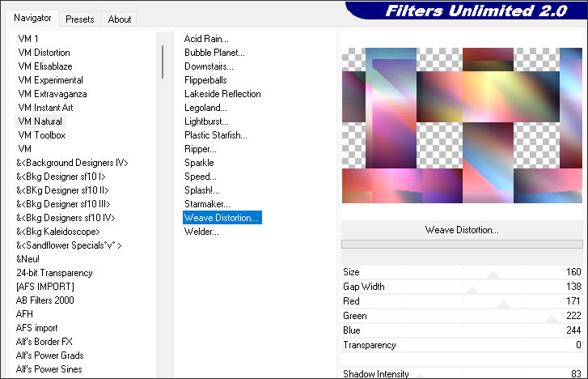Select VM Distortion category

pyautogui.click(x=44, y=53)
